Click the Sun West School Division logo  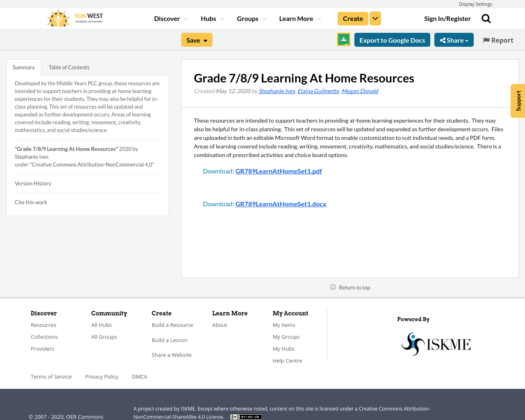click(74, 17)
